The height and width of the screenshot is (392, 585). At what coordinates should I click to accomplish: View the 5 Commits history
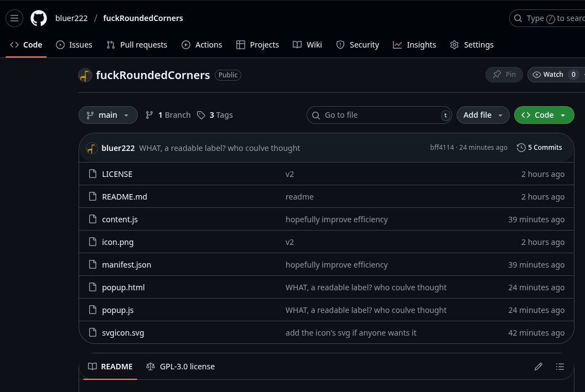pyautogui.click(x=539, y=148)
